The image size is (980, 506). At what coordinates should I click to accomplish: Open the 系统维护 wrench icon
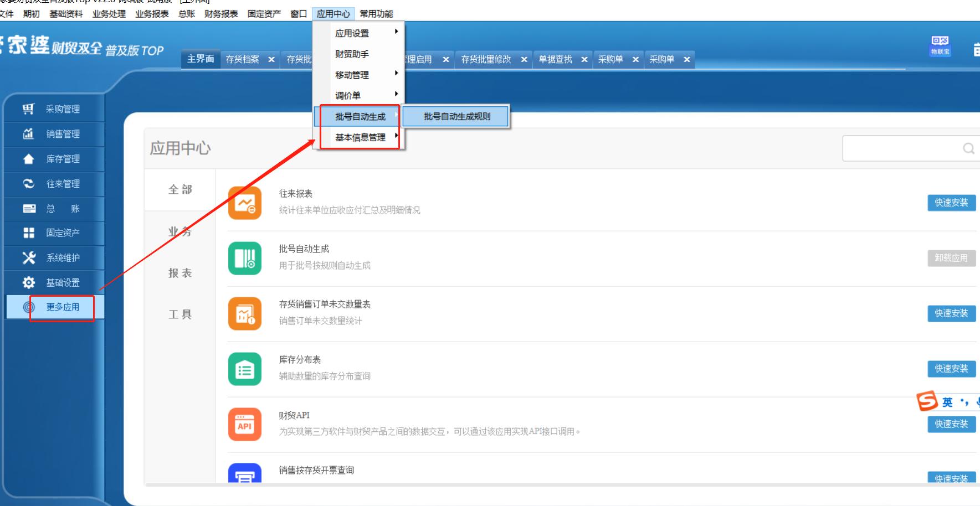[29, 257]
